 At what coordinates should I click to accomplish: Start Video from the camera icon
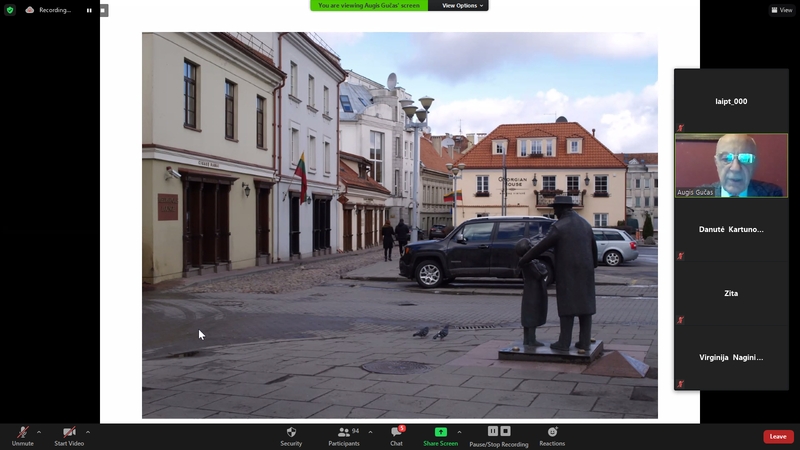tap(68, 433)
